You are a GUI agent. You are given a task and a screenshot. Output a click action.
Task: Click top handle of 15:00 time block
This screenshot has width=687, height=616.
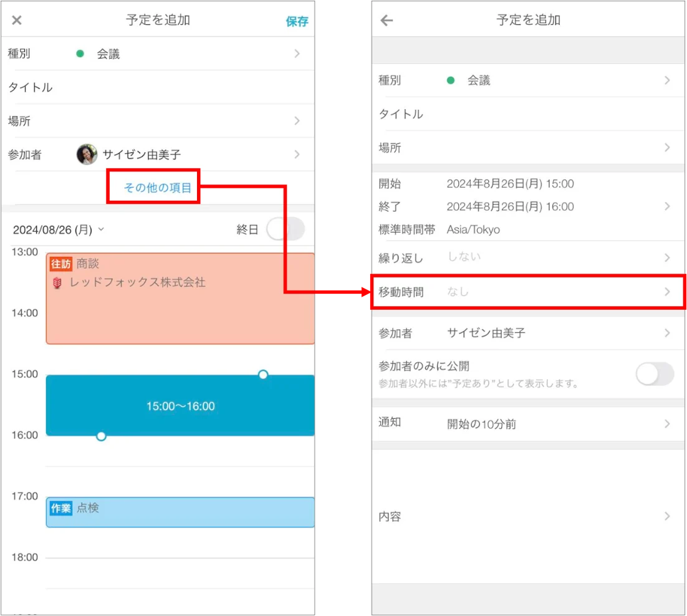click(x=263, y=374)
